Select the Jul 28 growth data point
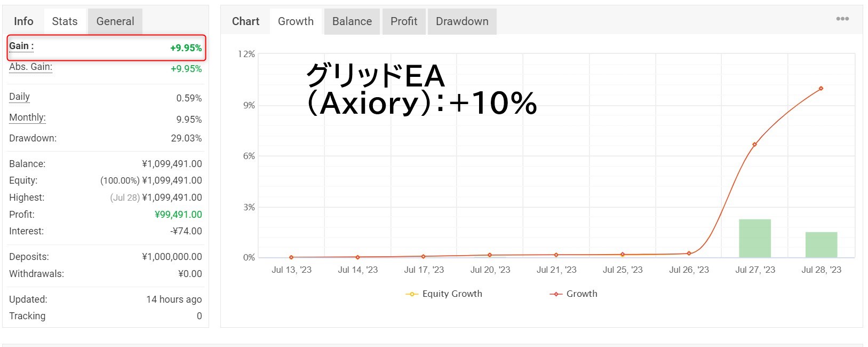The image size is (868, 347). click(x=821, y=89)
